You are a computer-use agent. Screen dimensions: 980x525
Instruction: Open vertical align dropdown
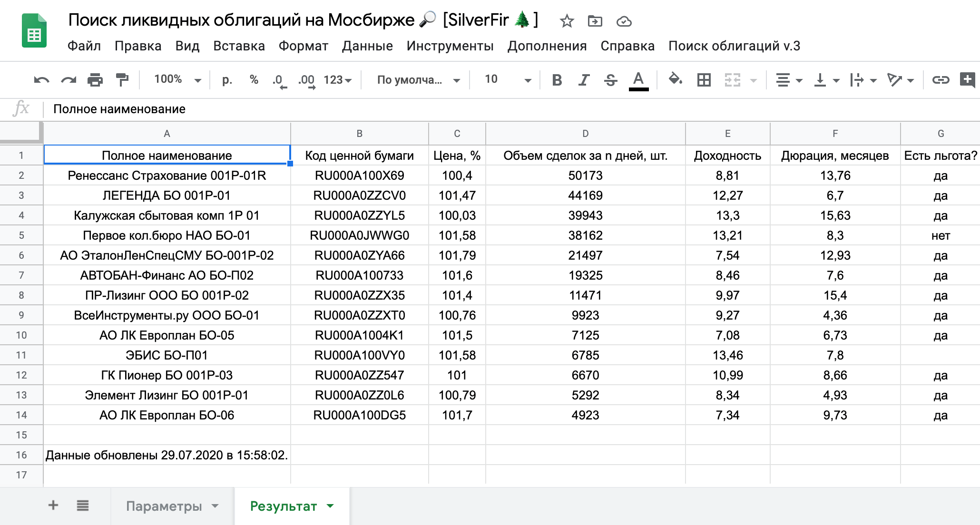click(x=826, y=80)
